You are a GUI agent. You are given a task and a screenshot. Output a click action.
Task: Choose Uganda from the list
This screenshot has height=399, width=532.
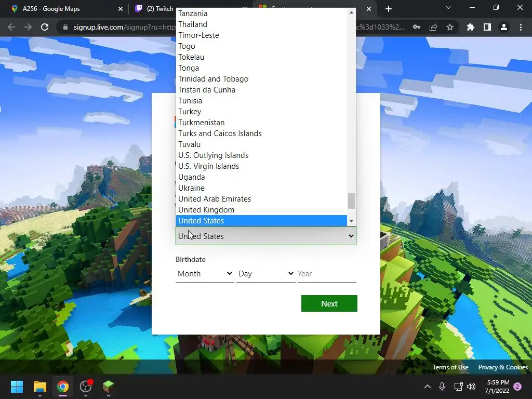261,177
